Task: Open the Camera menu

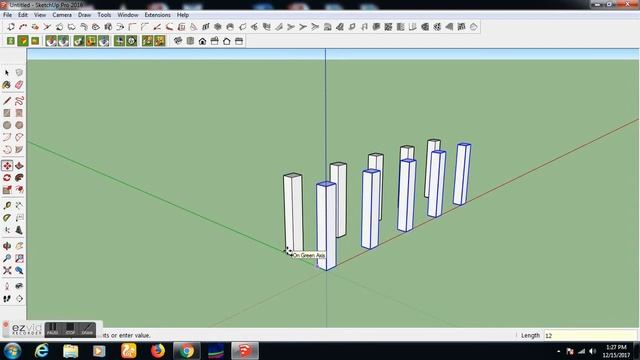Action: point(62,15)
